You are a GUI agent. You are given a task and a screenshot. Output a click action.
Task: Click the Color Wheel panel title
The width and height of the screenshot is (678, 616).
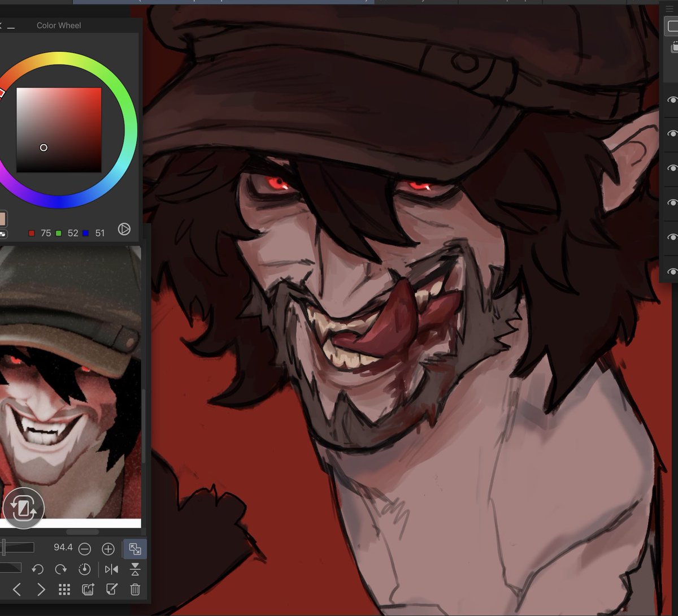(59, 25)
